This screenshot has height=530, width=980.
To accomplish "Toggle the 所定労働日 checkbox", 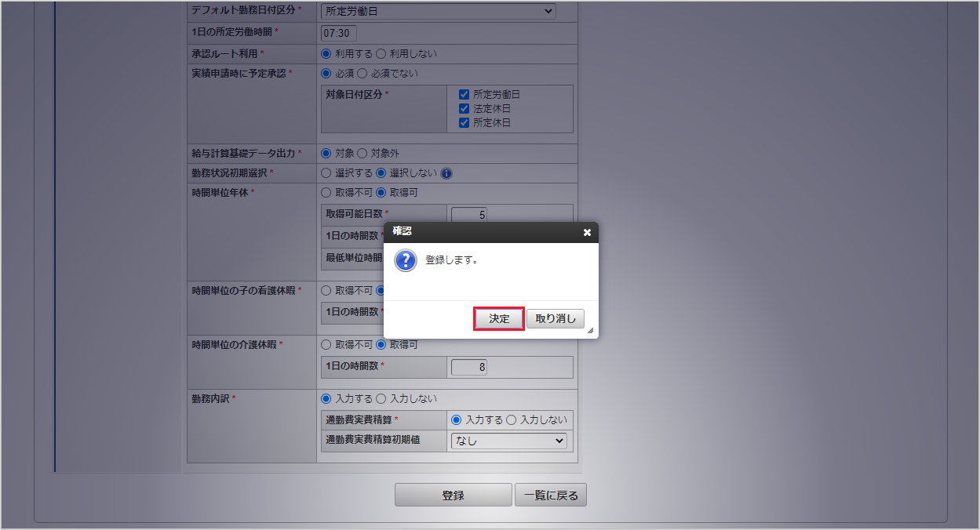I will tap(464, 94).
